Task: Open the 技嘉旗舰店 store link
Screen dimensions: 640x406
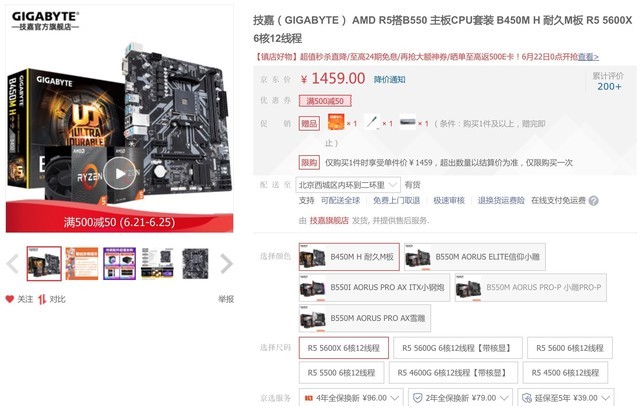Action: [x=329, y=220]
